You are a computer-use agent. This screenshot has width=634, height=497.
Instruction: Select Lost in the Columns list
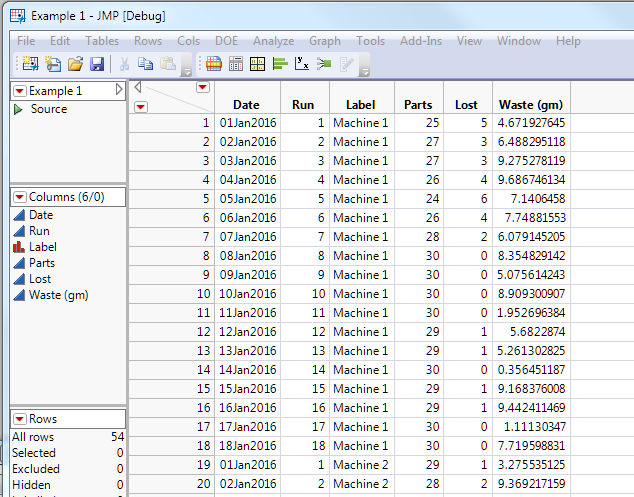coord(40,279)
